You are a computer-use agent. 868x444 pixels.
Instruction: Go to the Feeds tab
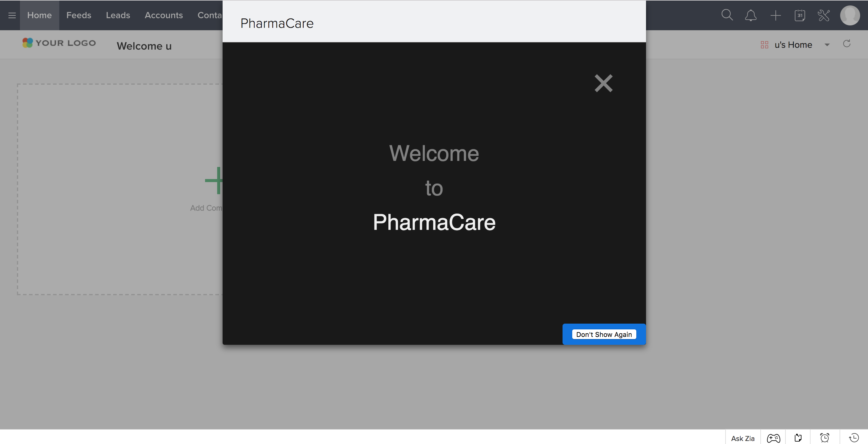tap(79, 15)
